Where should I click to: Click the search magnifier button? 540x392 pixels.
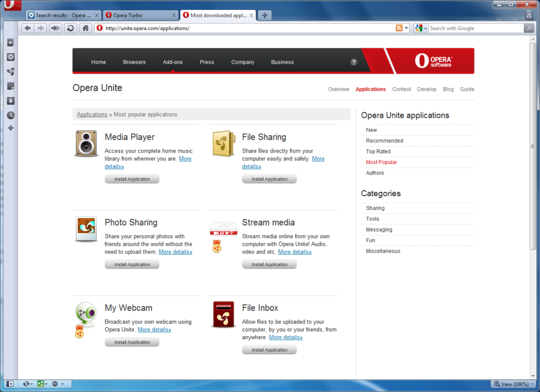tap(528, 28)
